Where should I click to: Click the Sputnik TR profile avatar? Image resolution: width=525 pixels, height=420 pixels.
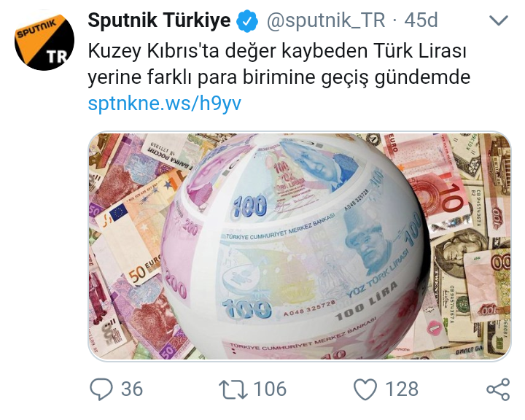(44, 41)
